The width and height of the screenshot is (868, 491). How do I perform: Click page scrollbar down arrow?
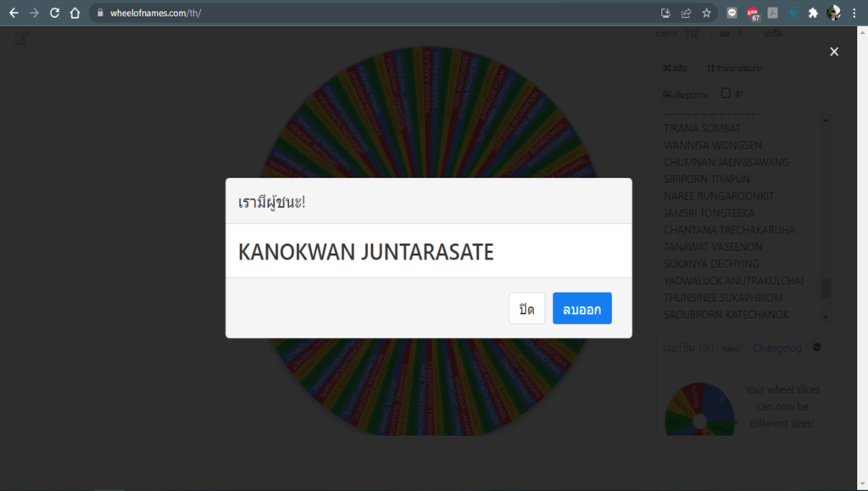862,485
